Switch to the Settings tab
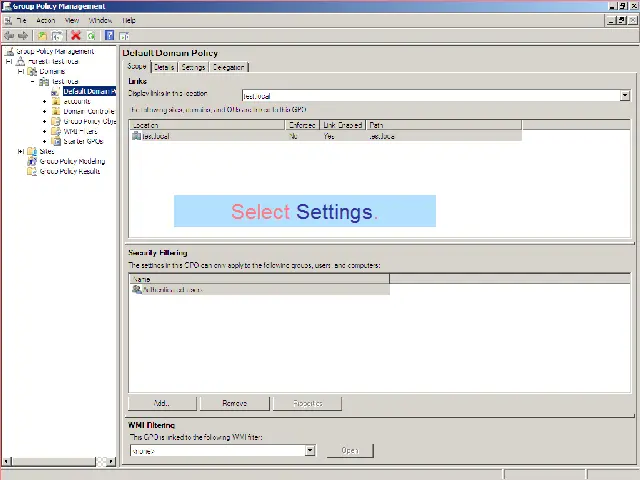The image size is (640, 480). point(193,67)
